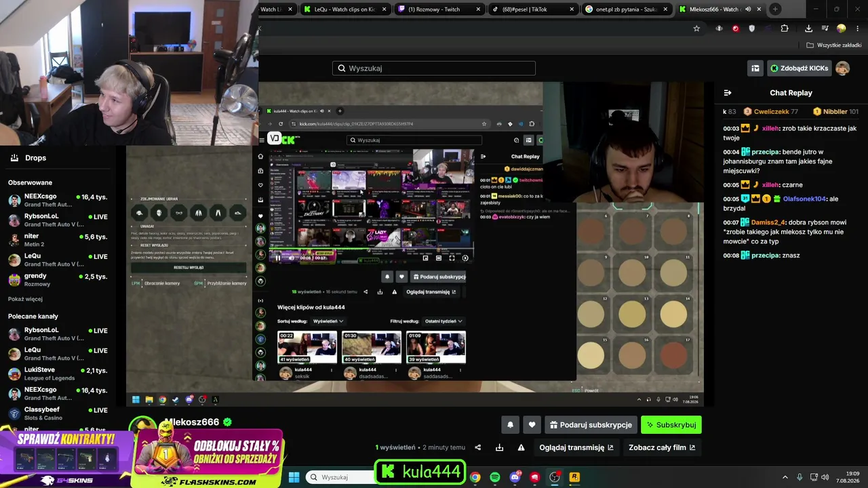Open Rockstar Games Launcher from the taskbar
This screenshot has width=868, height=488.
[574, 477]
